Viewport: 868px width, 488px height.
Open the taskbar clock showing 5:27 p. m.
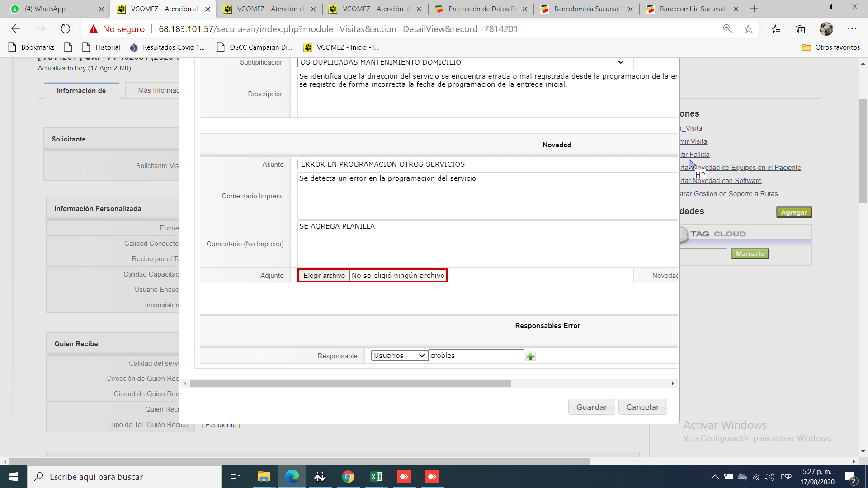point(817,477)
